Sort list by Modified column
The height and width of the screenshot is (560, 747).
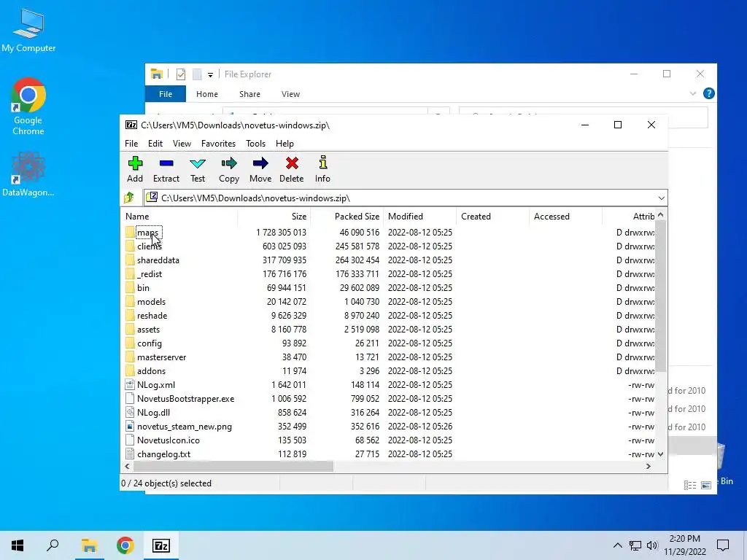coord(419,216)
